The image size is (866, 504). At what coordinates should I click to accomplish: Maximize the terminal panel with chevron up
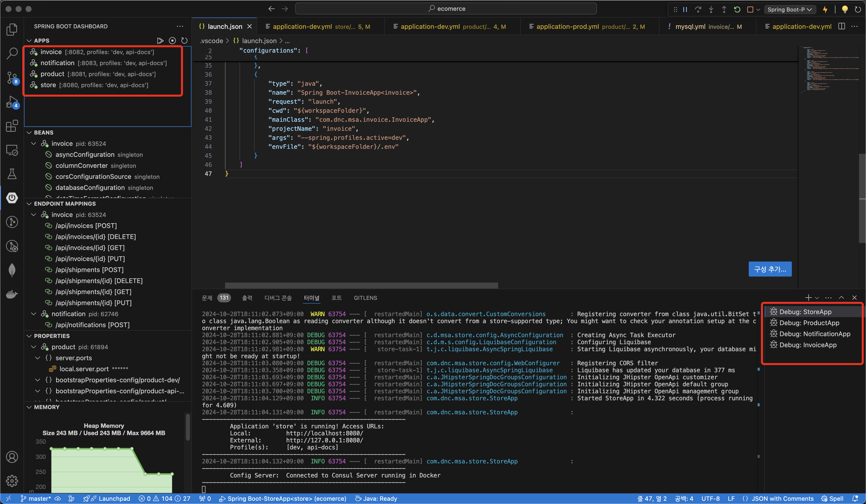(842, 298)
